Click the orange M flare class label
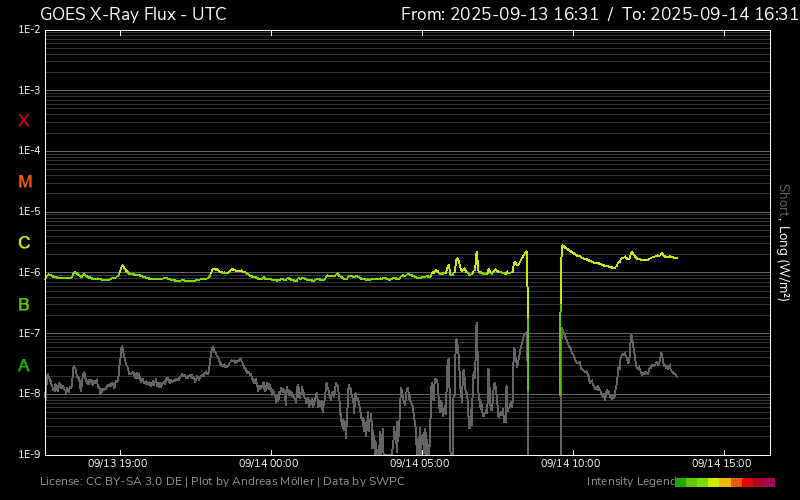The width and height of the screenshot is (800, 500). pyautogui.click(x=25, y=182)
